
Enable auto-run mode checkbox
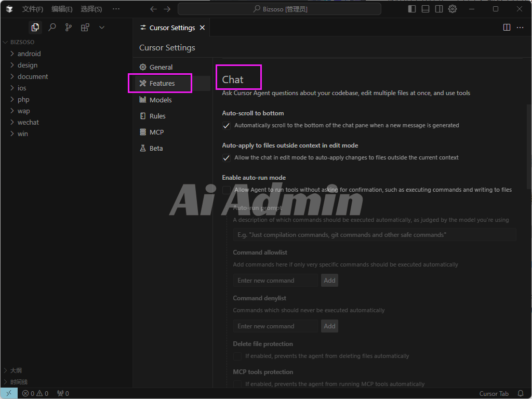pos(227,190)
